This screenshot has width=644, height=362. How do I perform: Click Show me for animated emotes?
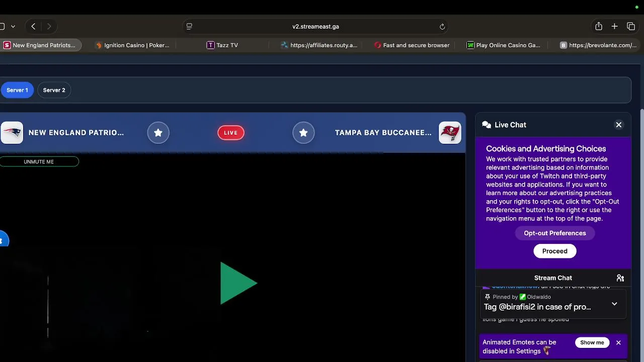point(592,342)
